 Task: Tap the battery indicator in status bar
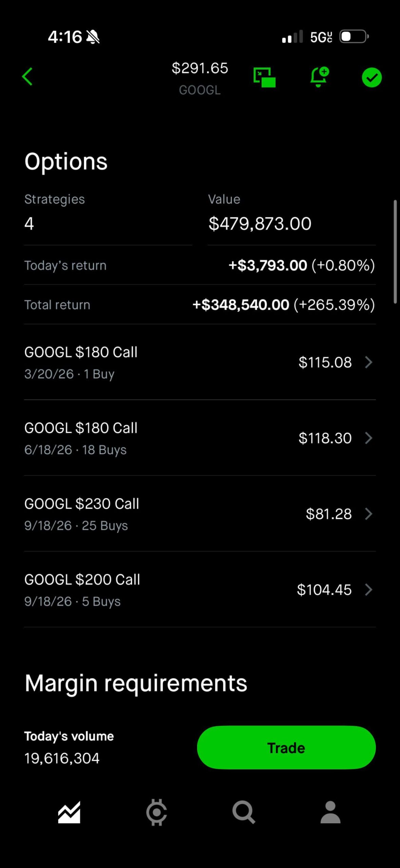[x=354, y=37]
